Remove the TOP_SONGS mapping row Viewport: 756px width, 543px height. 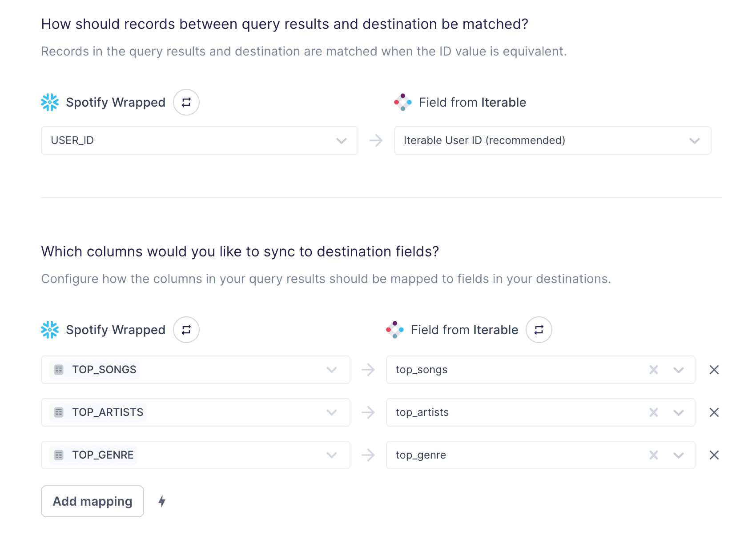click(714, 370)
